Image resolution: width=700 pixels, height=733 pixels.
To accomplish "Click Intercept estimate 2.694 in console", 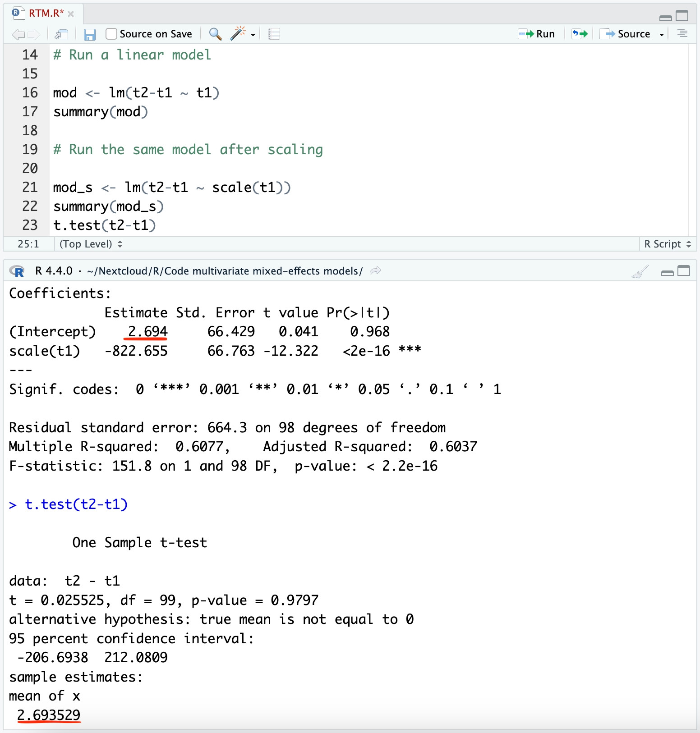I will pos(148,332).
